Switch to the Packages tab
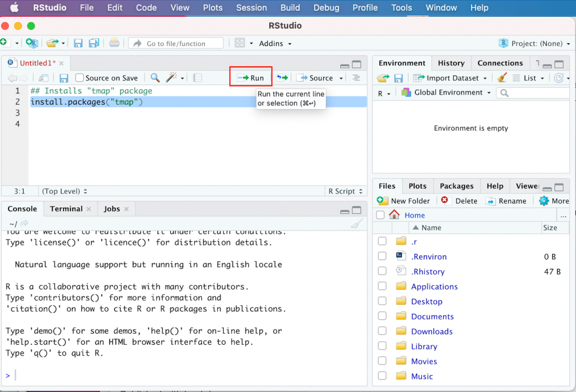 (457, 186)
